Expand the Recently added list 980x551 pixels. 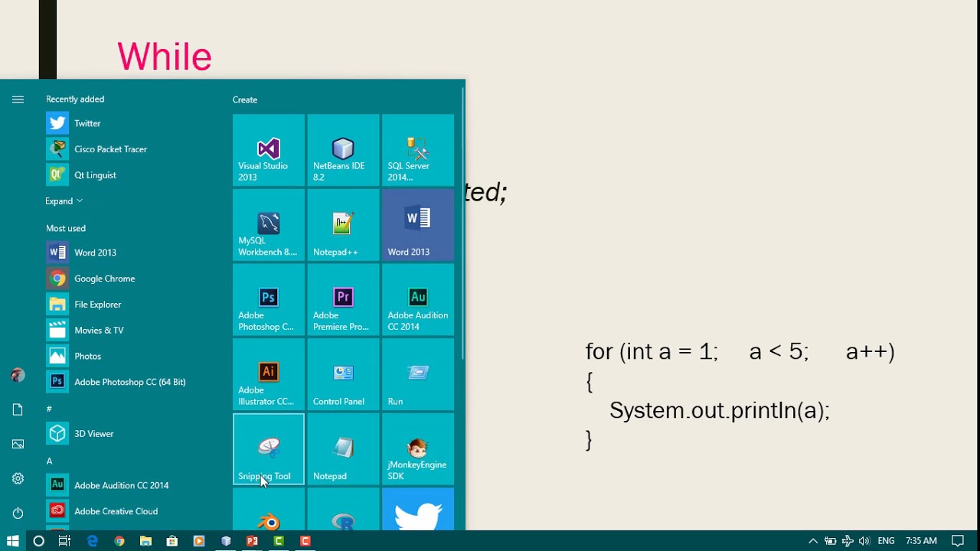tap(64, 201)
